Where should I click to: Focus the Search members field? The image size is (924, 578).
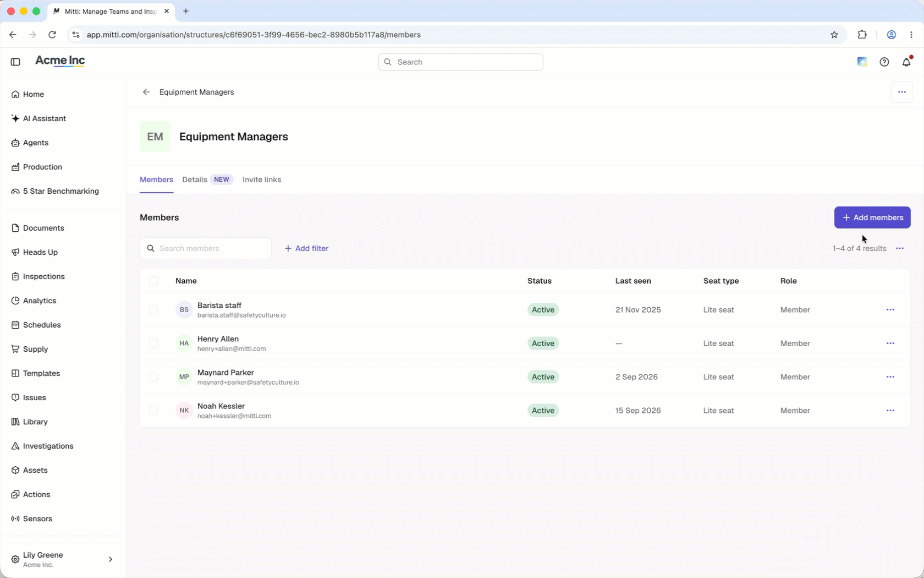coord(206,248)
